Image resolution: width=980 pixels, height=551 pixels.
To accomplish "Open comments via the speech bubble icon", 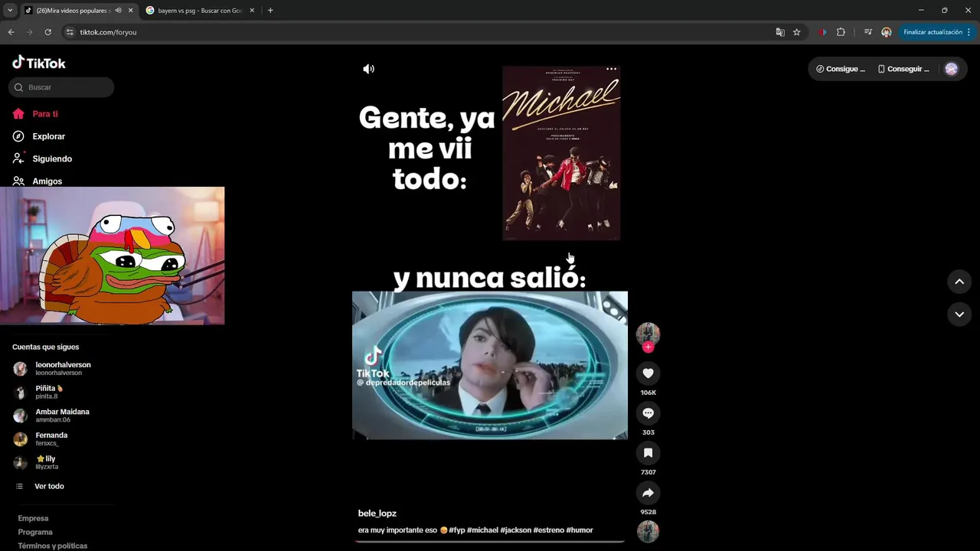I will coord(648,412).
